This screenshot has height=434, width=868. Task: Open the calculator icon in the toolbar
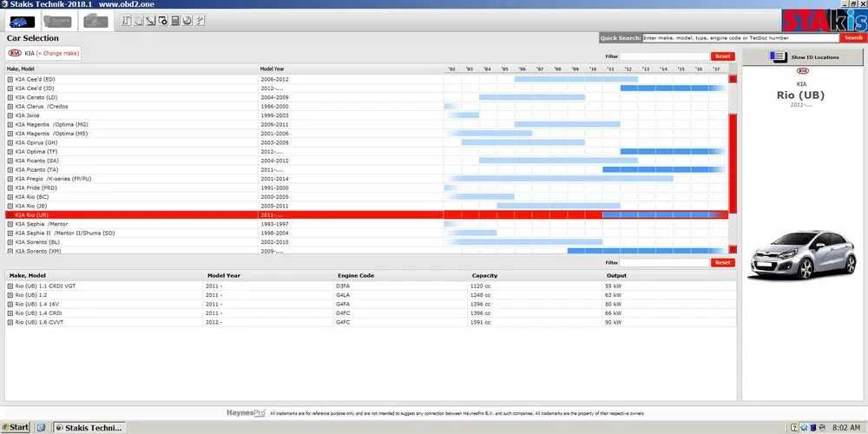tap(175, 21)
